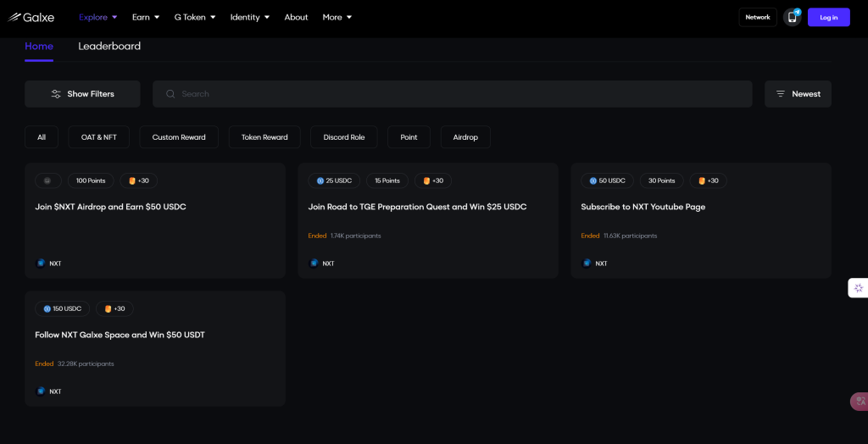868x444 pixels.
Task: Switch to the Leaderboard tab
Action: [109, 47]
